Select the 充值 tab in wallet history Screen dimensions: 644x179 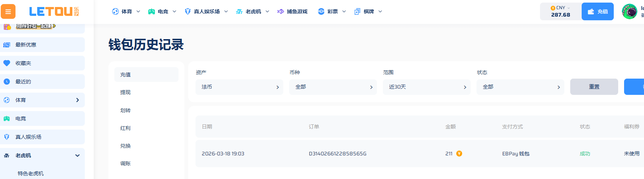point(146,75)
